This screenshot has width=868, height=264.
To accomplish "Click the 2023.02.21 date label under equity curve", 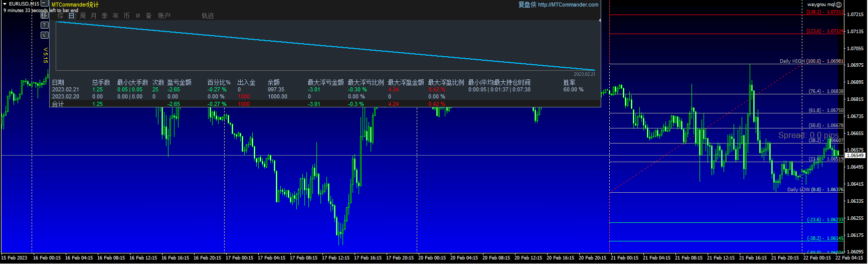I will pos(584,74).
